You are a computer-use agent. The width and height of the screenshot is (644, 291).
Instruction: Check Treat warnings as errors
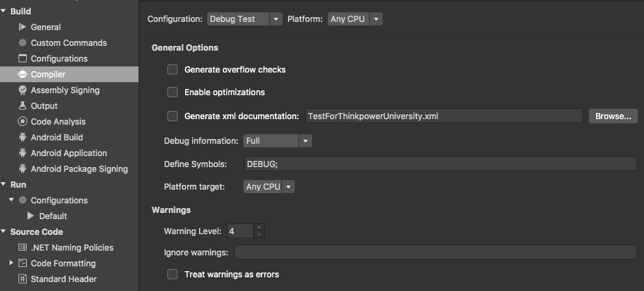[173, 274]
